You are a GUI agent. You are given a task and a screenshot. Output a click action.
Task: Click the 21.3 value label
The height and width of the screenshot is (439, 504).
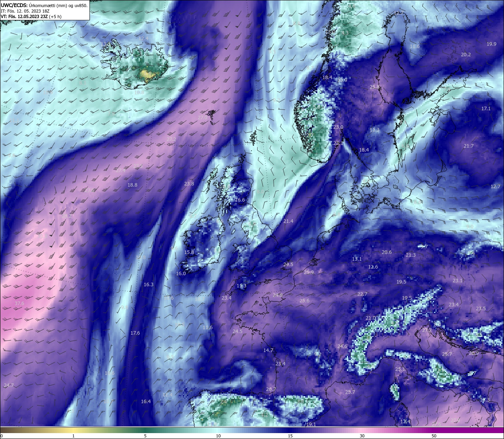point(411,255)
